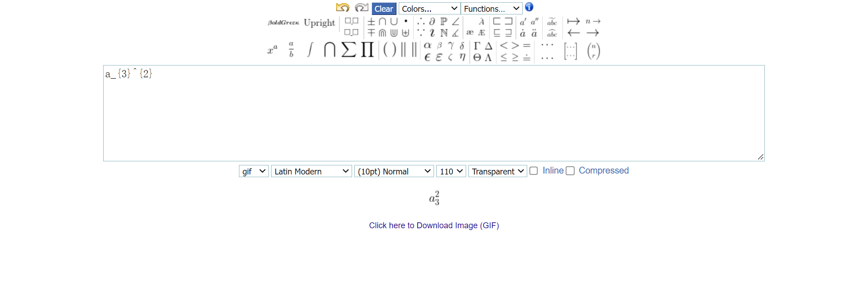Enable the Compressed checkbox
868x282 pixels.
tap(570, 171)
